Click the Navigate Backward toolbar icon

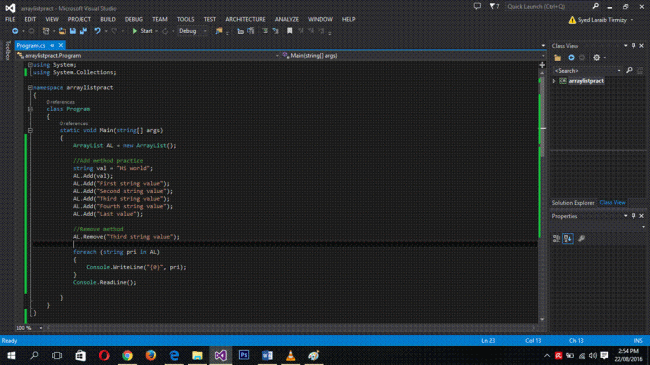15,31
